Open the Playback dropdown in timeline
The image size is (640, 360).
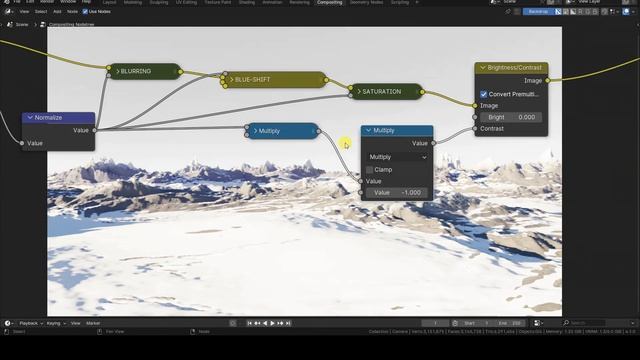pyautogui.click(x=31, y=323)
